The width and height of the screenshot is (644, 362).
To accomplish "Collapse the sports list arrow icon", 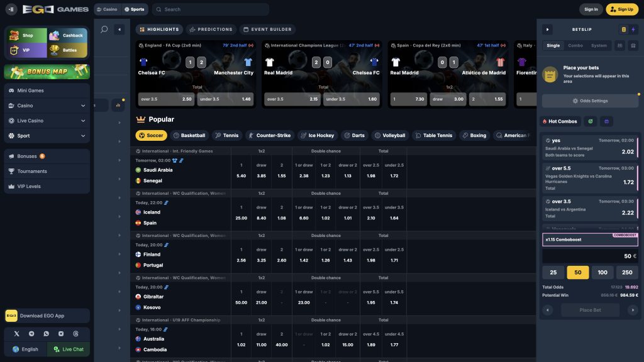I will point(119,30).
